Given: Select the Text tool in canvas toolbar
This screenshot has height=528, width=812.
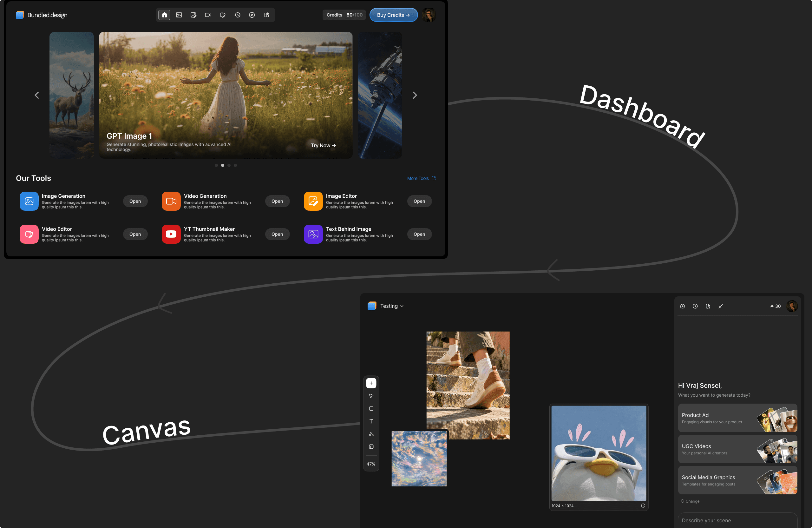Looking at the screenshot, I should 371,421.
